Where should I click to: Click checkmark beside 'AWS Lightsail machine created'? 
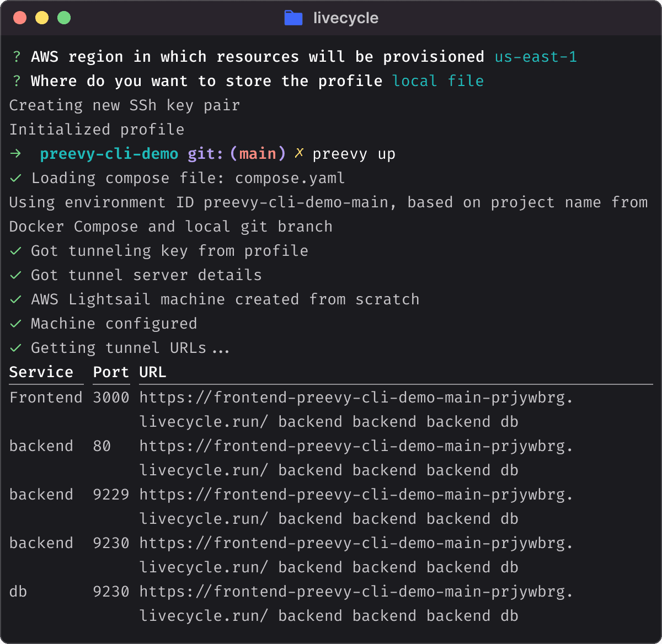click(16, 299)
